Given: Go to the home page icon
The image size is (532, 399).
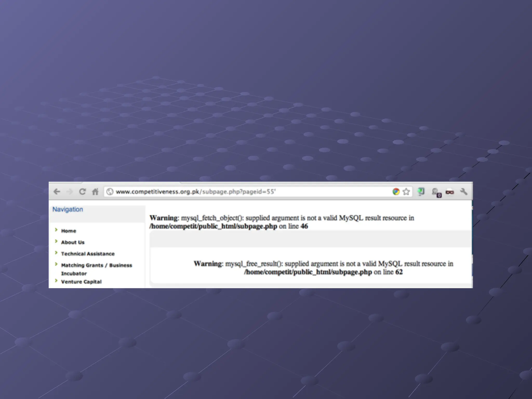Looking at the screenshot, I should (x=95, y=192).
